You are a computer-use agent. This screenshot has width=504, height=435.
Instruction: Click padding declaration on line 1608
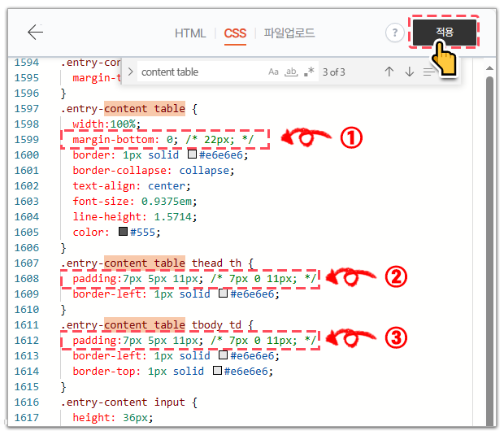click(x=138, y=278)
